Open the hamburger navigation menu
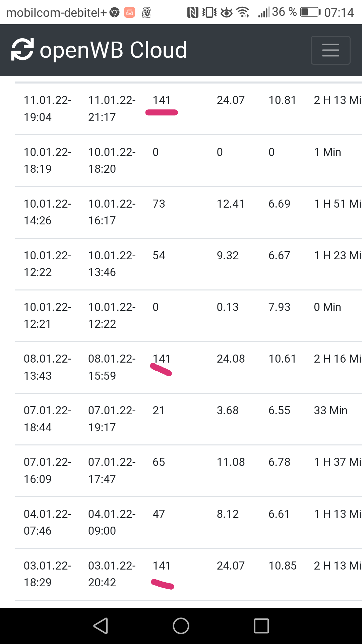 click(x=330, y=50)
